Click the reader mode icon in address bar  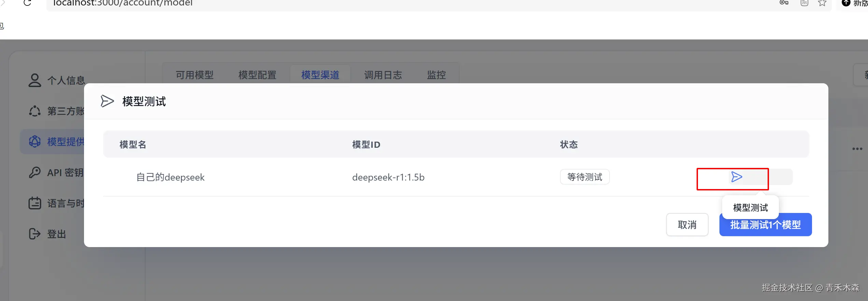(804, 3)
